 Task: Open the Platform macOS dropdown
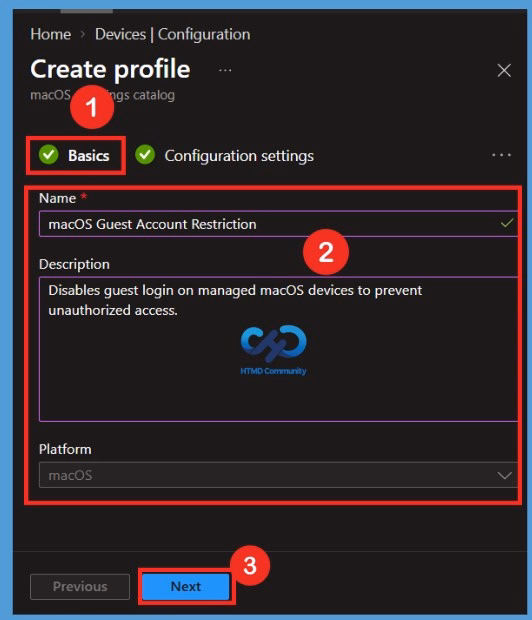pyautogui.click(x=278, y=475)
